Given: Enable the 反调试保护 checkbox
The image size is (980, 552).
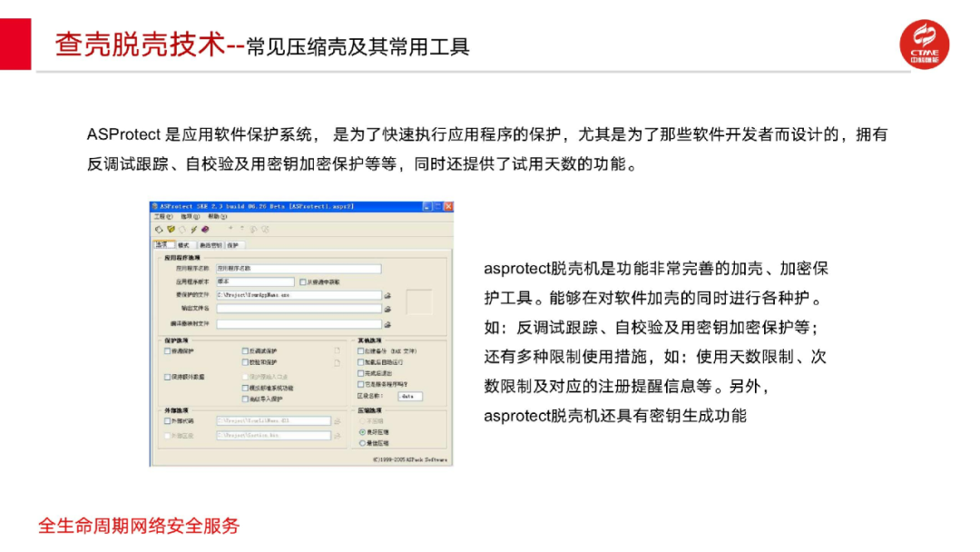Looking at the screenshot, I should 245,351.
